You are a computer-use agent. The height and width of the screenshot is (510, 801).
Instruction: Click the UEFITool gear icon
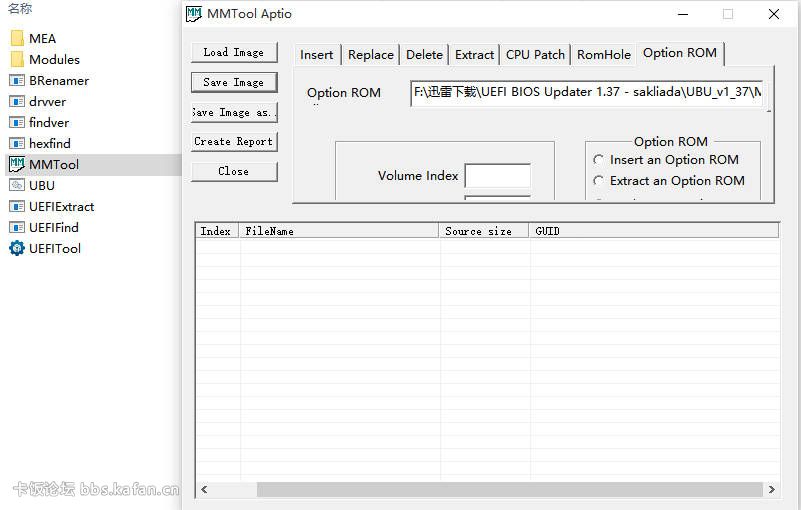click(17, 248)
